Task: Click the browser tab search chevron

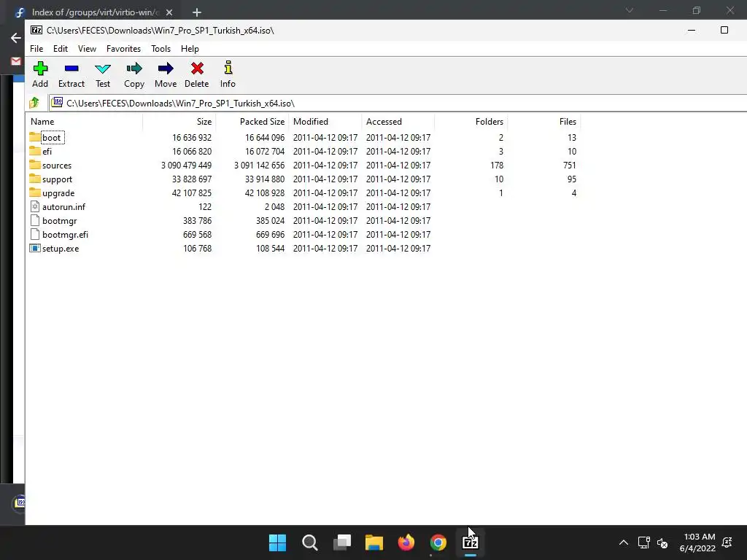Action: 630,10
